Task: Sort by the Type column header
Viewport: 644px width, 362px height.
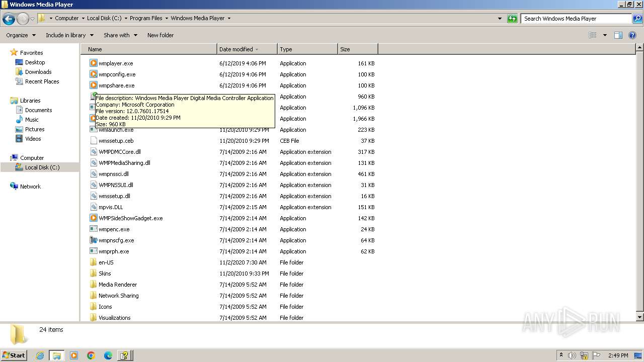Action: point(307,49)
